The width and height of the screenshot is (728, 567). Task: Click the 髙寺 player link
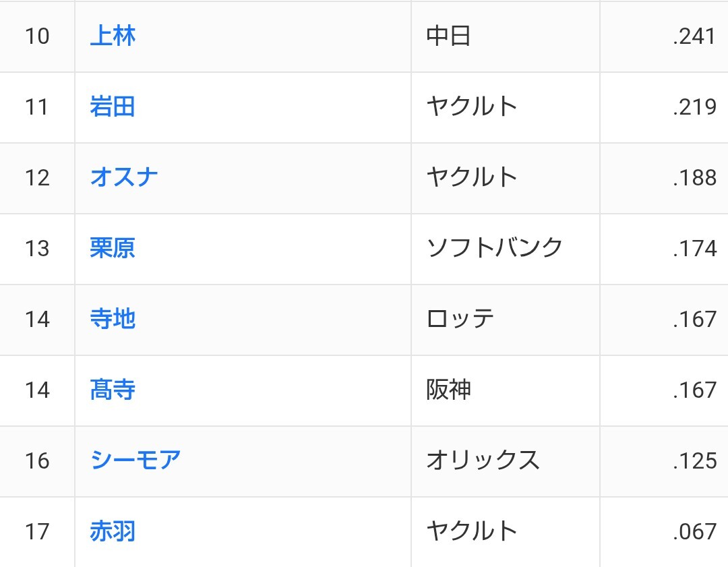point(113,390)
